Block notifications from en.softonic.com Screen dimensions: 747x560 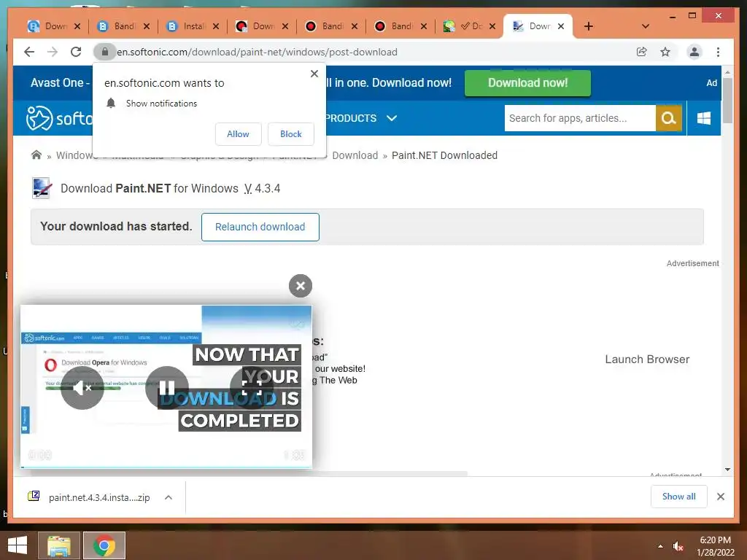[x=290, y=134]
